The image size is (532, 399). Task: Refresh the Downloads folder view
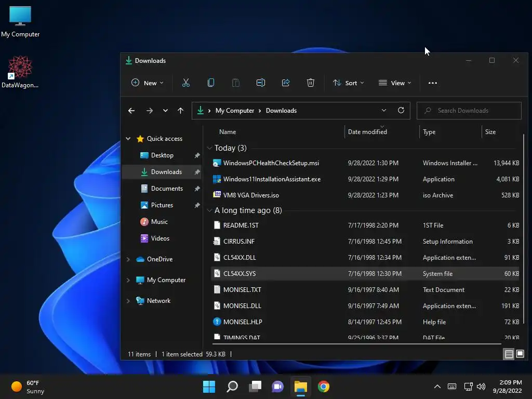tap(401, 110)
